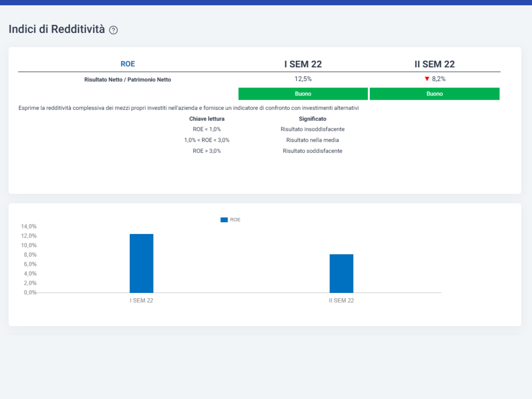Screen dimensions: 532x399
Task: Click the II SEM 22 bar in the chart
Action: [341, 274]
